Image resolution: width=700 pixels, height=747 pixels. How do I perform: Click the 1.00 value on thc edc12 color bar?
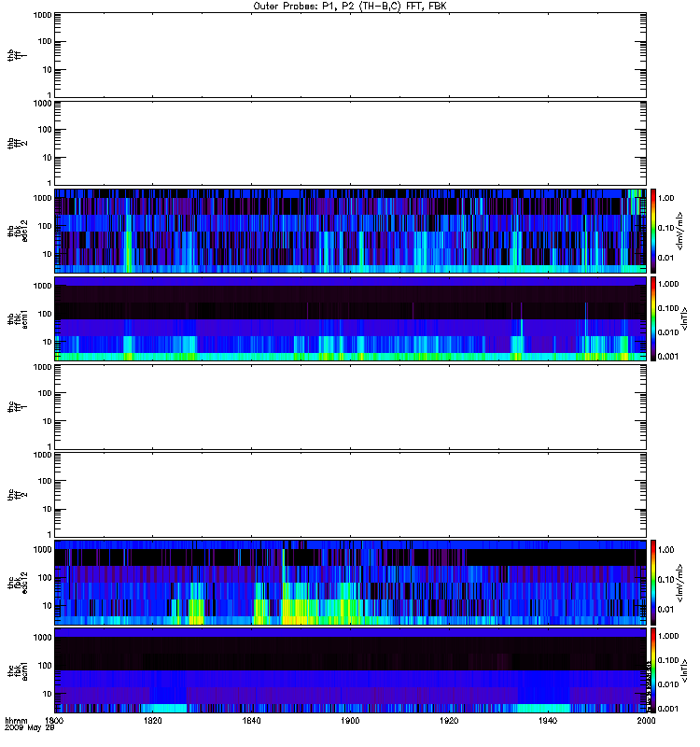point(665,549)
